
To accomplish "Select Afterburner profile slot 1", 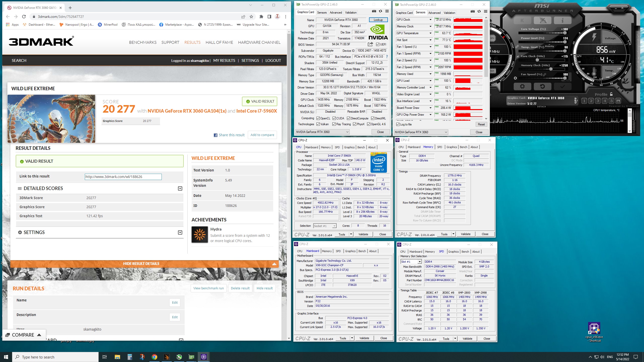I will (x=584, y=101).
